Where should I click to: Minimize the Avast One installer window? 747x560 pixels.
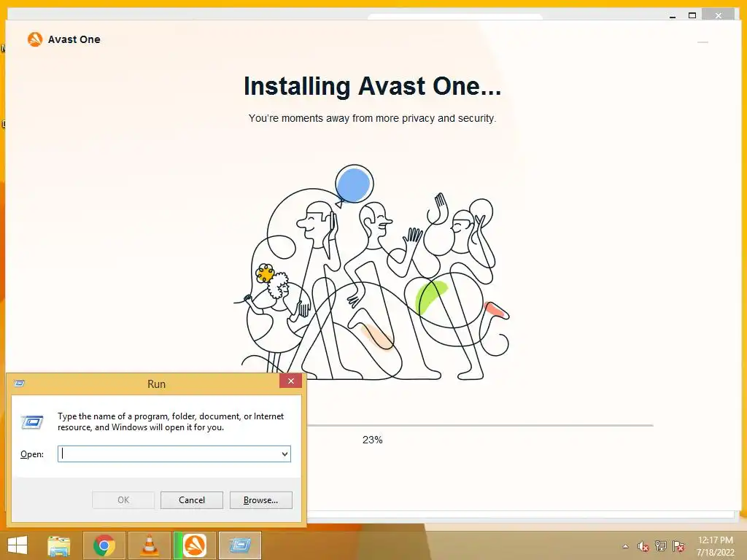703,42
